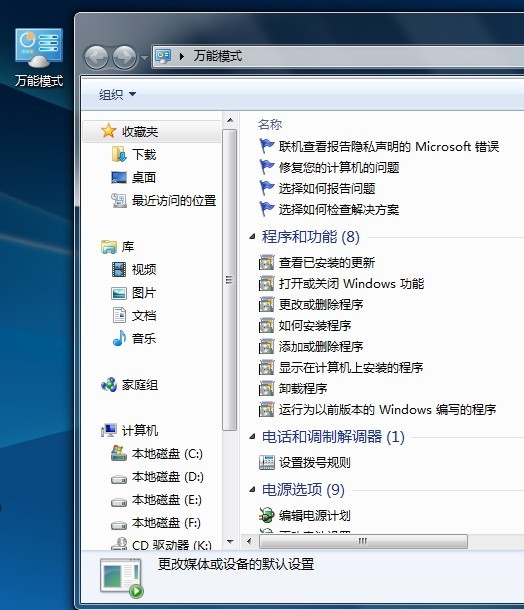Select 家庭组 in the navigation pane

pyautogui.click(x=140, y=385)
